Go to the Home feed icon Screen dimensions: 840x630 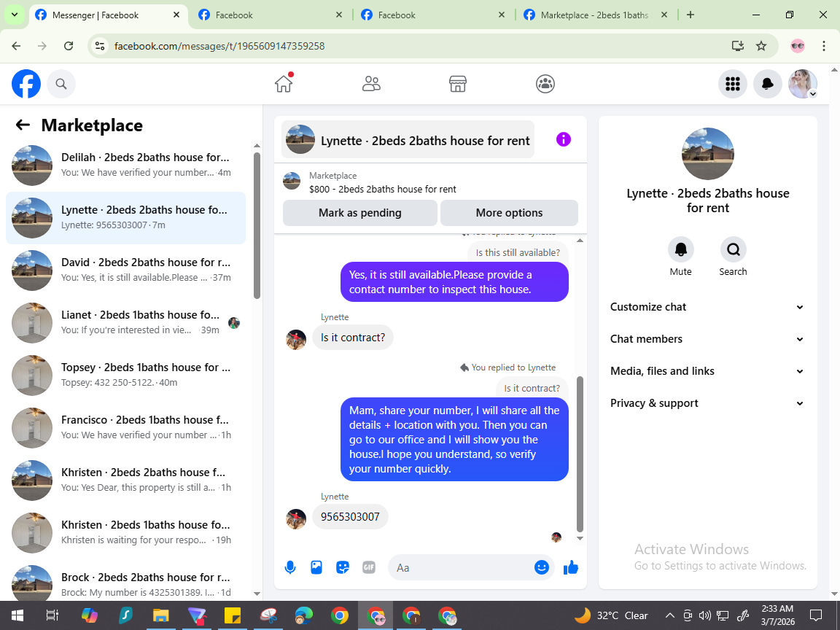coord(284,84)
